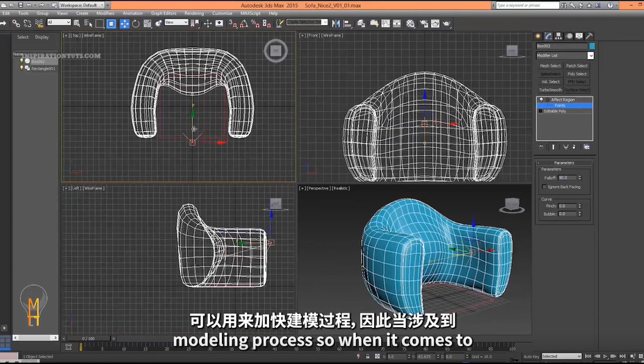Open reference coordinate system View dropdown
Image resolution: width=644 pixels, height=364 pixels.
pyautogui.click(x=176, y=22)
